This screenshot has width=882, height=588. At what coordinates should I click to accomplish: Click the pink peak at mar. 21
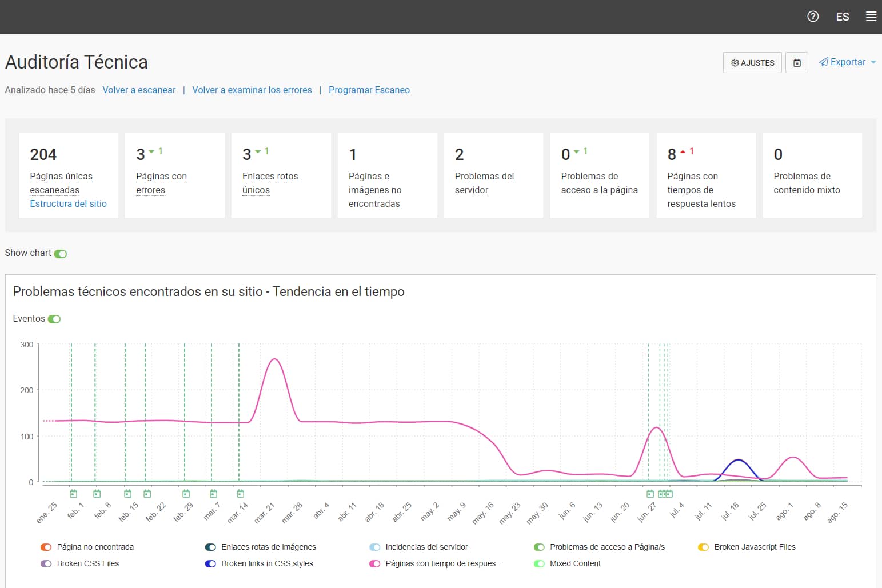tap(275, 359)
